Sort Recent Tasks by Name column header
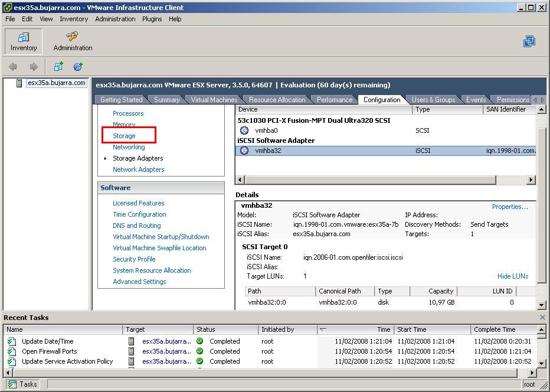Screen dimensions: 550x392 (x=63, y=329)
